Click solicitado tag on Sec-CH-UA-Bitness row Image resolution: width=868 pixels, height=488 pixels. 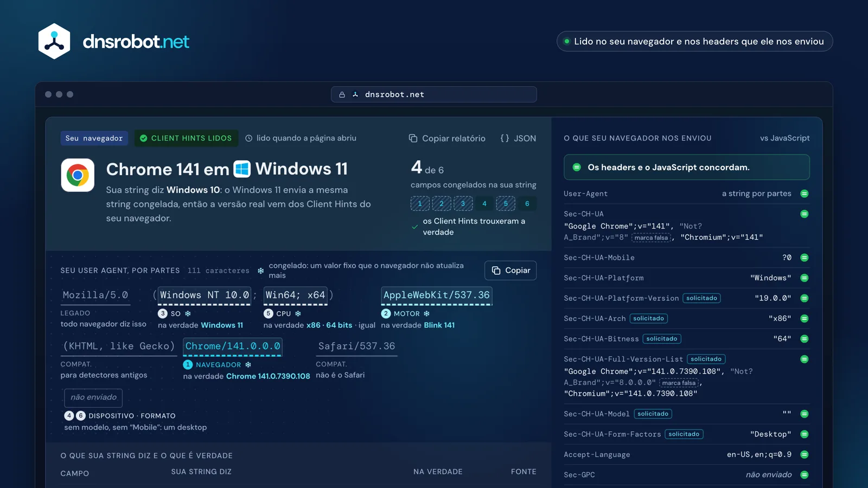662,339
